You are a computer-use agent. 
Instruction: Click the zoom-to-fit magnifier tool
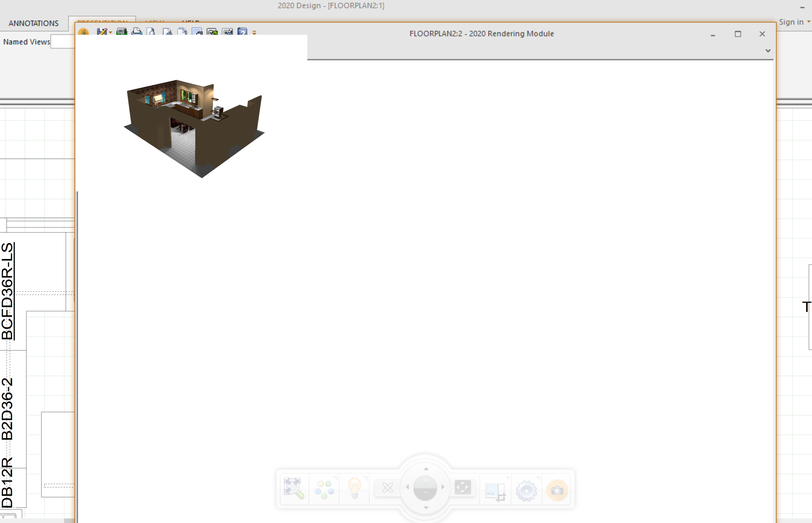(294, 488)
